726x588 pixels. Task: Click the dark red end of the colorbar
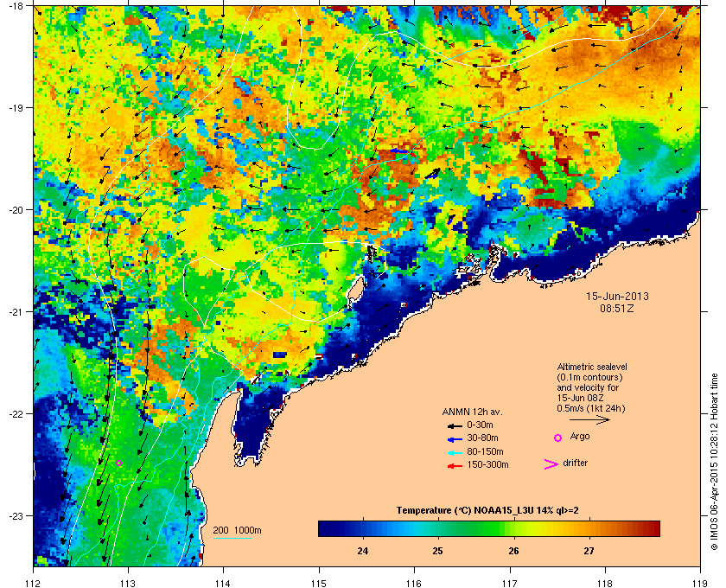(x=653, y=528)
